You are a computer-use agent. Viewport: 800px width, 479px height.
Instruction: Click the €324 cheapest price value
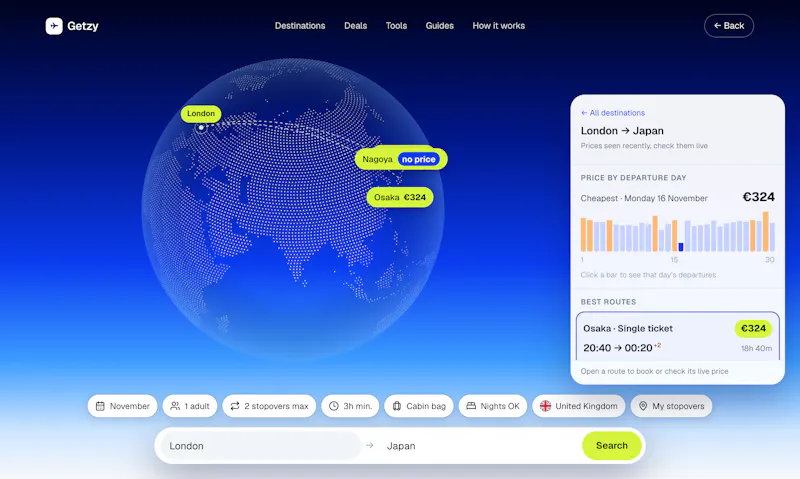pyautogui.click(x=758, y=197)
